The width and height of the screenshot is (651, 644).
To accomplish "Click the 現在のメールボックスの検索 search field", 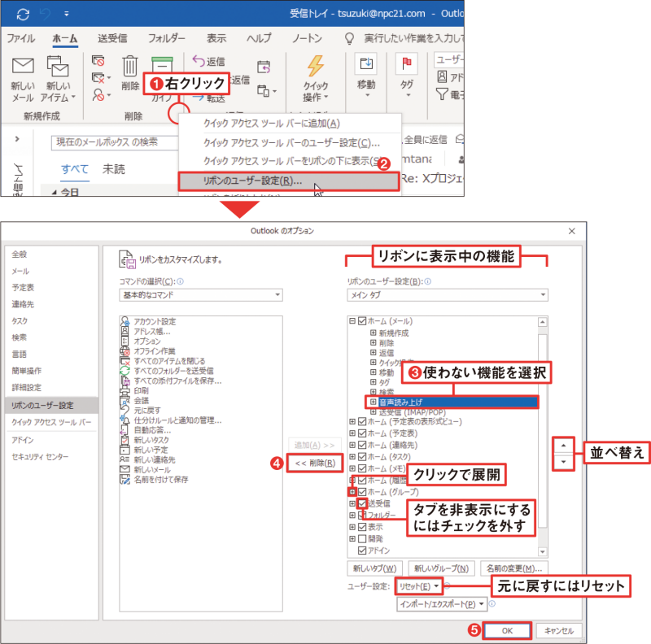I will [114, 142].
